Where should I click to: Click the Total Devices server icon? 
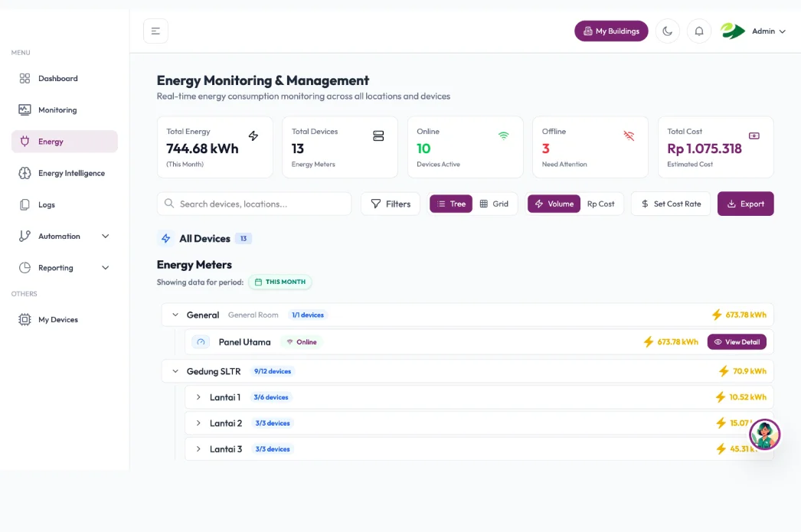pos(378,135)
